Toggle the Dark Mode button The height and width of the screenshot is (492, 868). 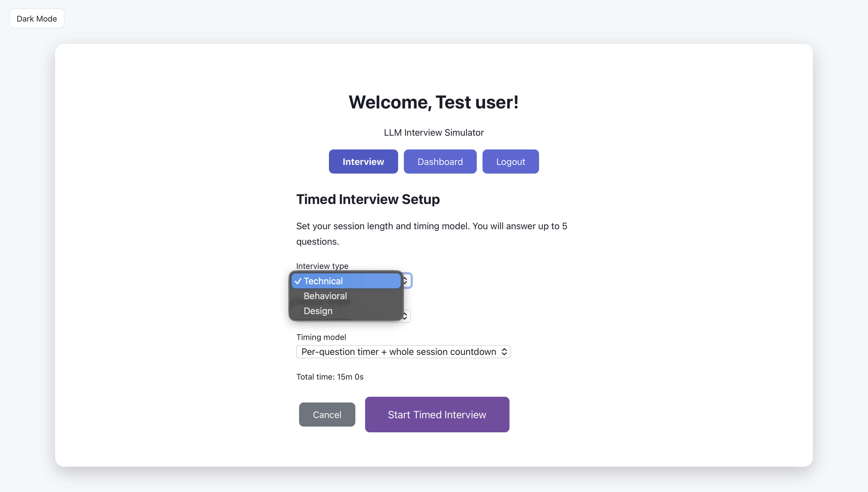point(36,19)
